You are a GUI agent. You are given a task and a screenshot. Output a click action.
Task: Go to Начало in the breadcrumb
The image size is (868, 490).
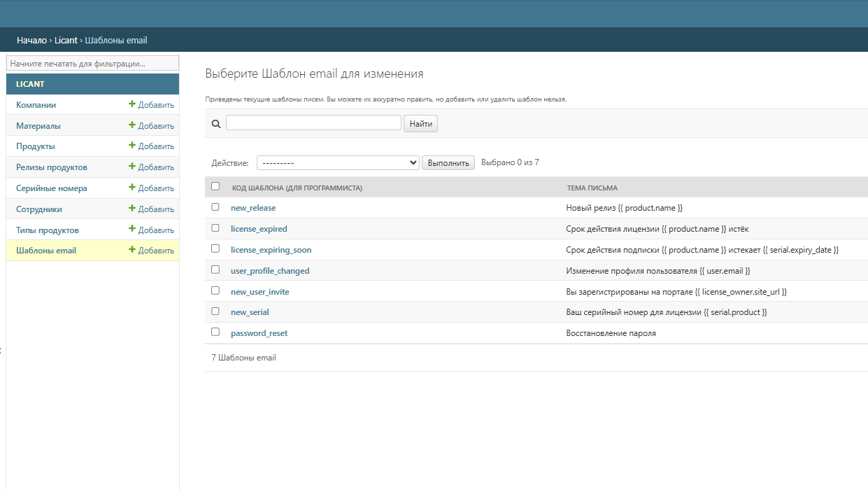click(31, 41)
